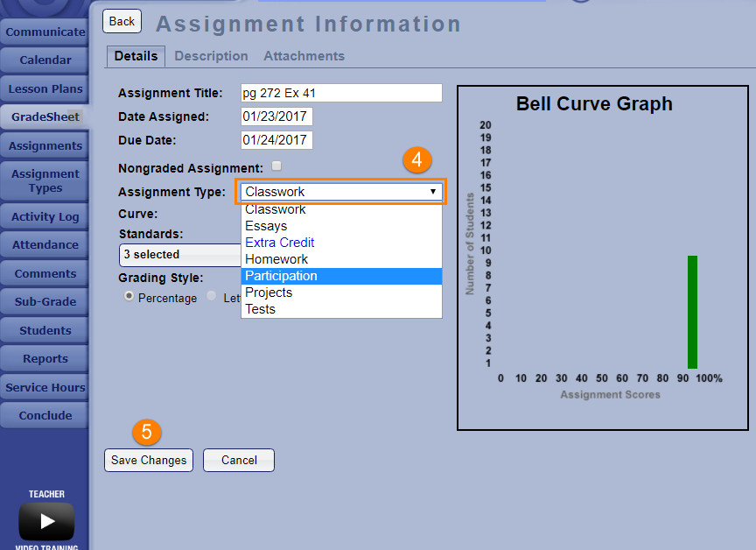
Task: Navigate to Attendance in the sidebar
Action: (x=45, y=245)
